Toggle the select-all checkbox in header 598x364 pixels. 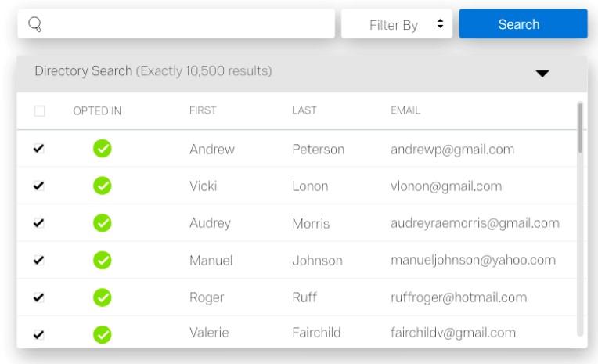(39, 111)
